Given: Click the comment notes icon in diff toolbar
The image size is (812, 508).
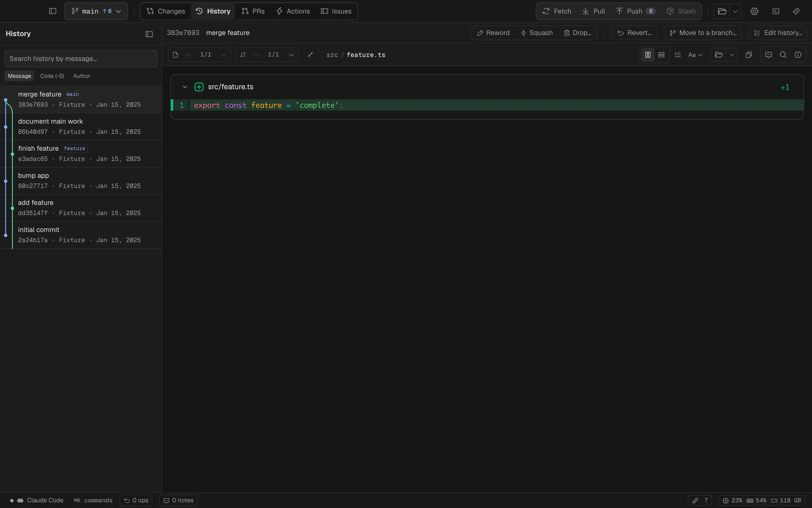Looking at the screenshot, I should [x=768, y=55].
